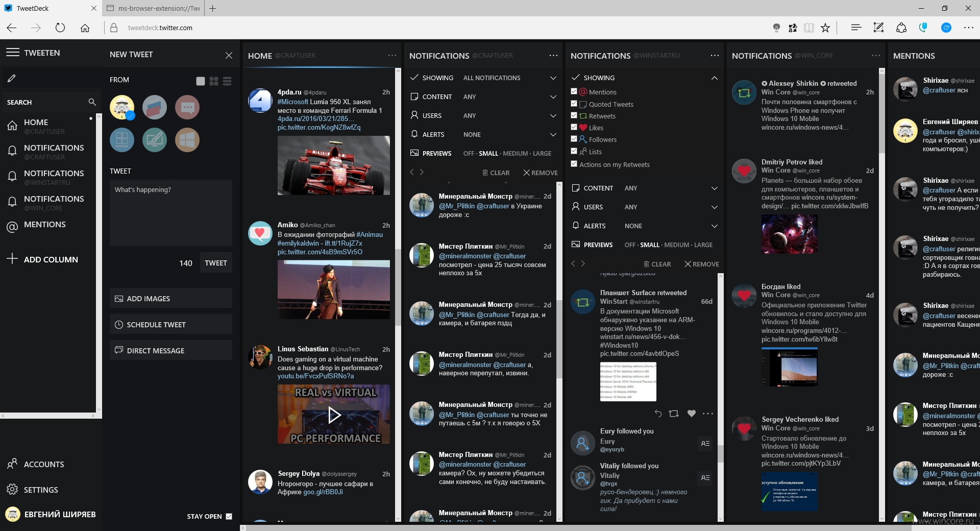Toggle Actions on my Retweets checkbox

click(574, 164)
